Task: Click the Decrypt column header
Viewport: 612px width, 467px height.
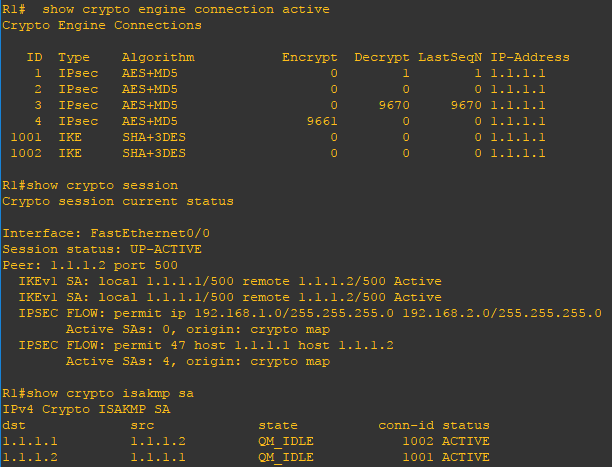Action: tap(382, 57)
